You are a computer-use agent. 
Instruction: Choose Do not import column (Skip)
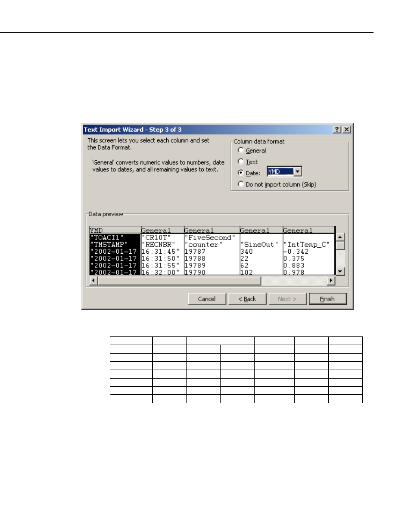tap(241, 184)
